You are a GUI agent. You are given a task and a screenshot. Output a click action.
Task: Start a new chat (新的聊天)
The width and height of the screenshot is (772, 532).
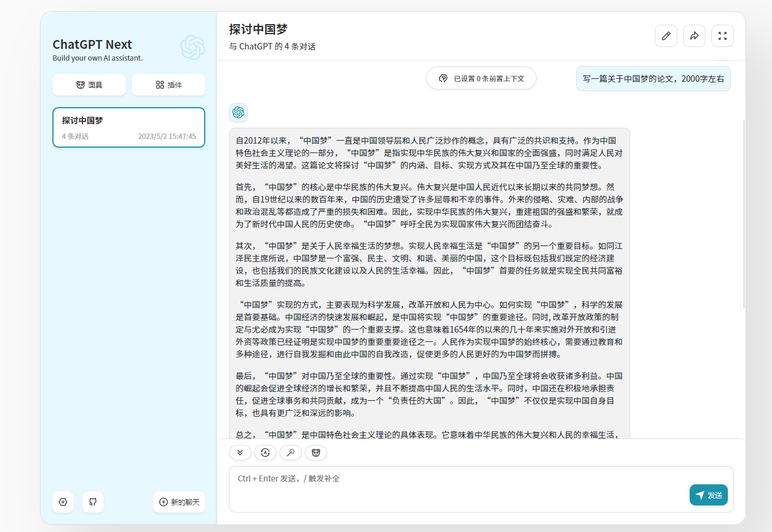(179, 502)
